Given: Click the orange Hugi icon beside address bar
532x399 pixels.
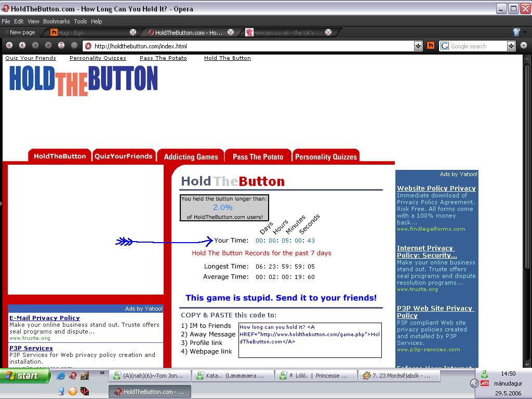Looking at the screenshot, I should 431,46.
